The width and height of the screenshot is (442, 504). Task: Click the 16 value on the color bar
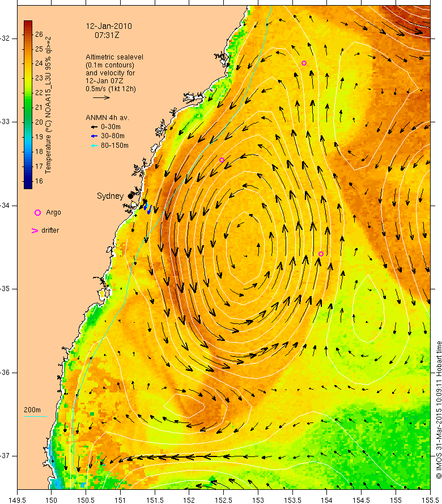[39, 181]
